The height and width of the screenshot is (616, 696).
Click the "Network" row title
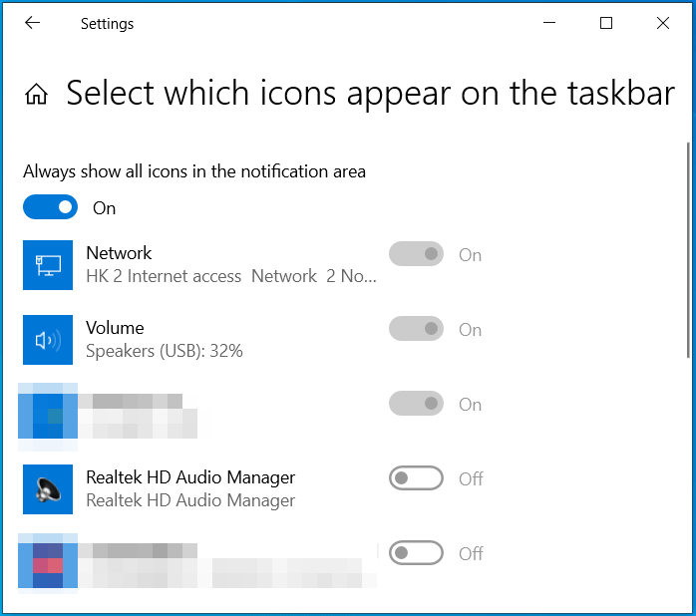point(119,253)
